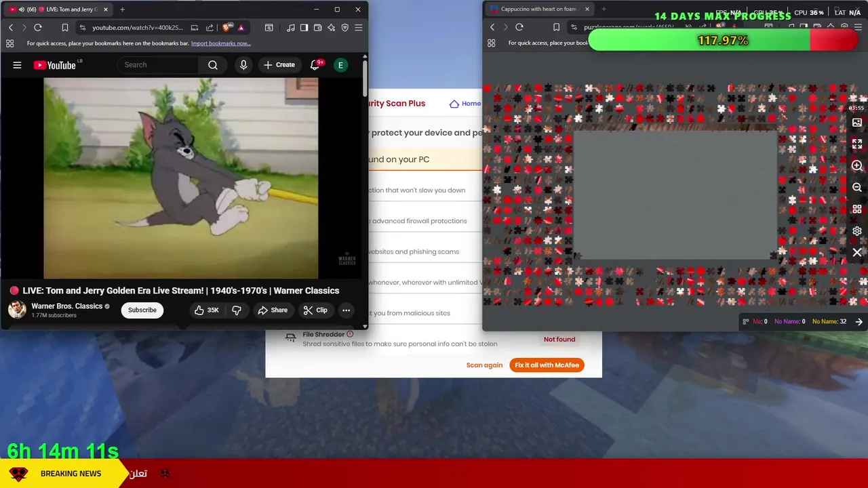Switch to Cappuccino with heart on foam tab
Image resolution: width=868 pixels, height=488 pixels.
[x=538, y=9]
